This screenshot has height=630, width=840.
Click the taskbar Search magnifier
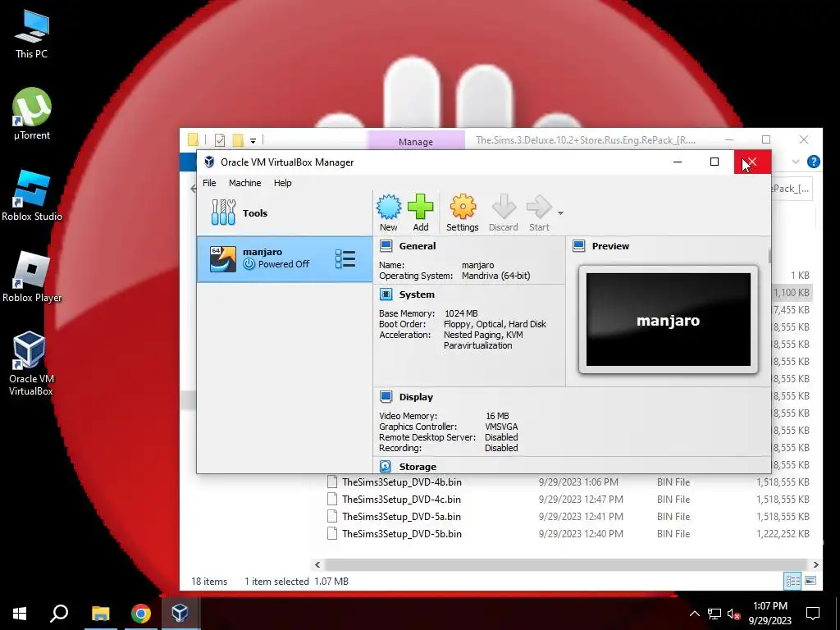[x=59, y=613]
